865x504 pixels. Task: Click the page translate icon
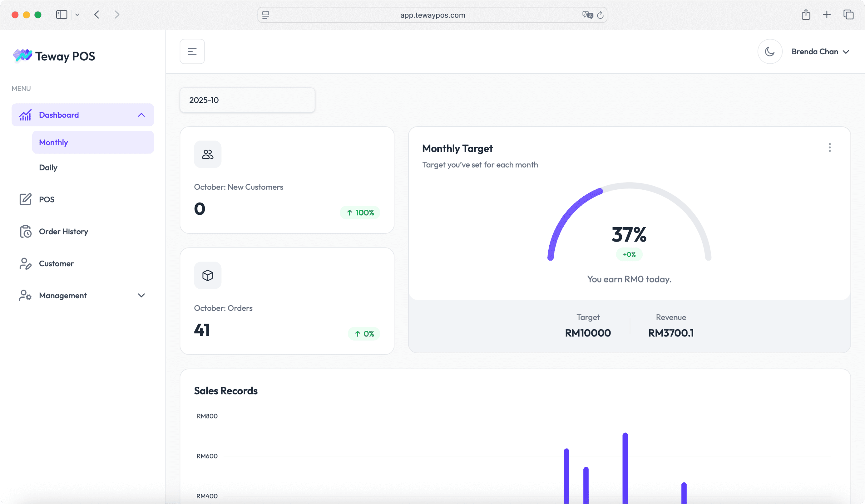pyautogui.click(x=587, y=15)
